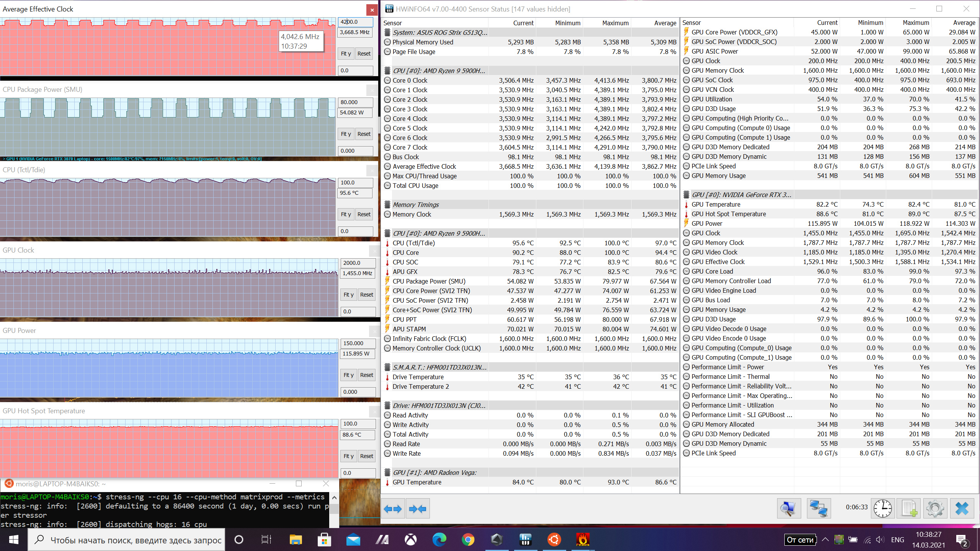Open the clock and date 10:38:27
Screen dimensions: 980x551
point(929,540)
